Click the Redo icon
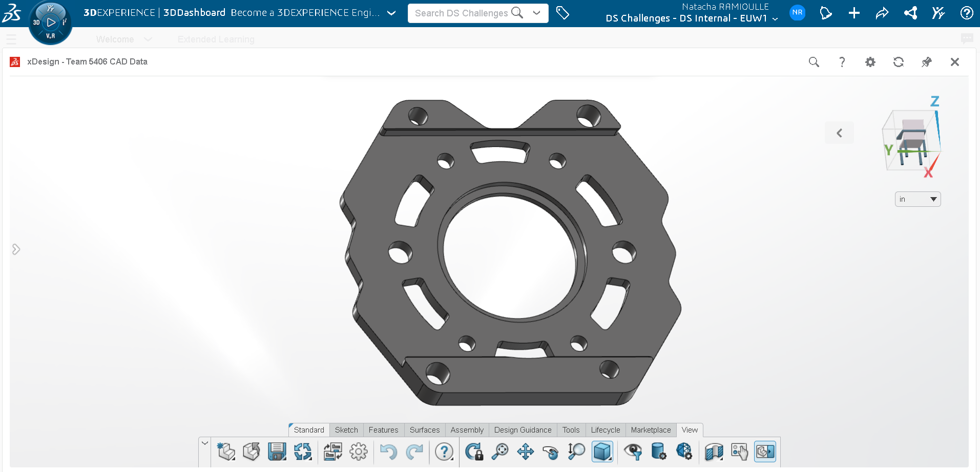Viewport: 980px width, 472px height. click(x=415, y=452)
